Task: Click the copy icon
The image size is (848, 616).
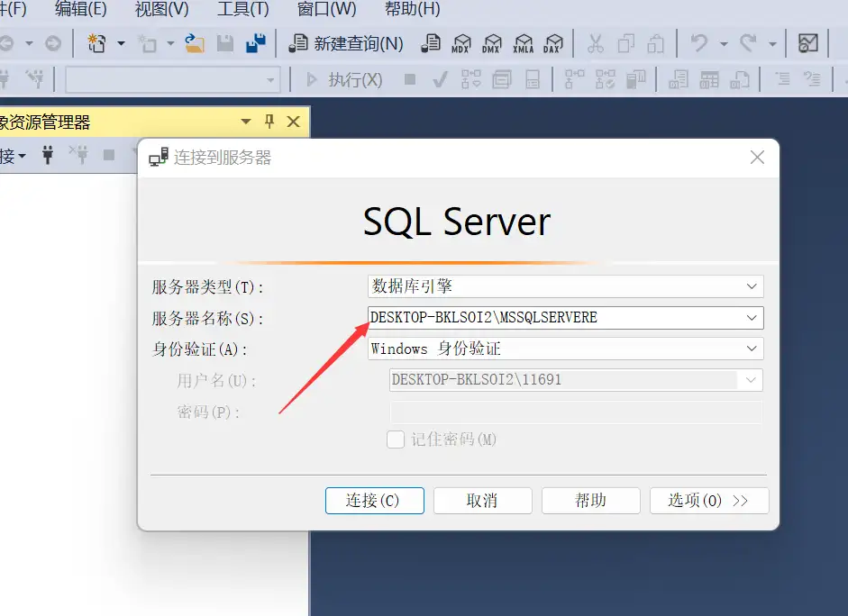Action: click(x=625, y=43)
